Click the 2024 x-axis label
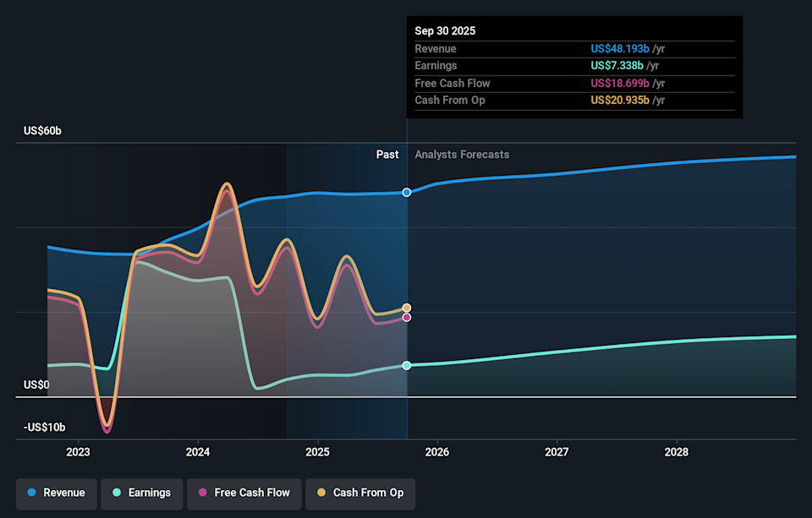 [197, 452]
